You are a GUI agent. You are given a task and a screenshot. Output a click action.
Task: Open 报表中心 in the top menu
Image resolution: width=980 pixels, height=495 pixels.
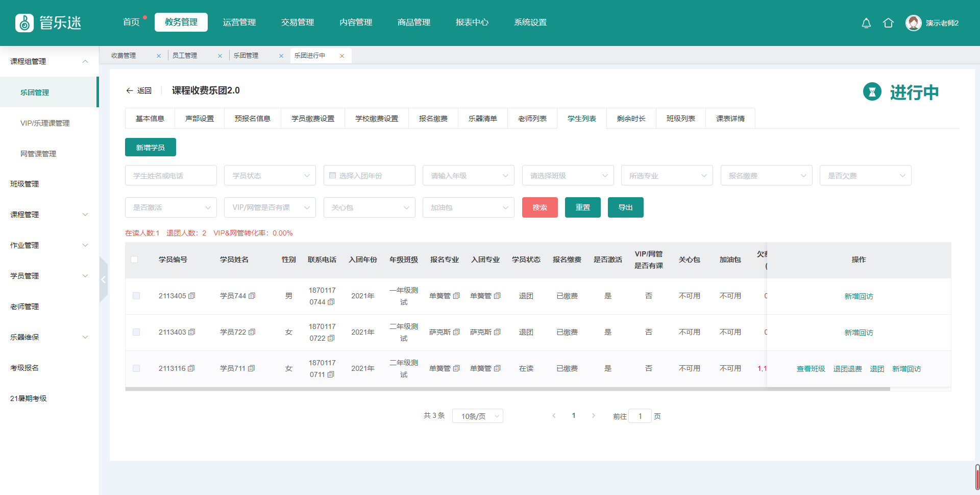(472, 22)
